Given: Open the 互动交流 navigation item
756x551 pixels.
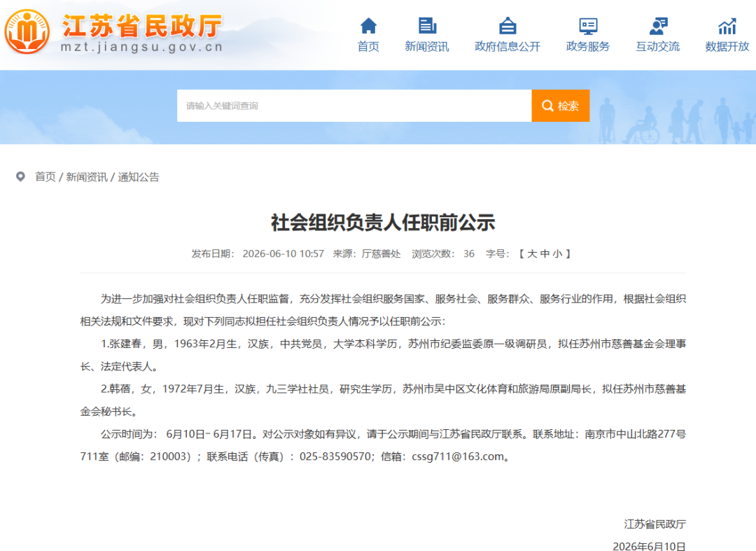Looking at the screenshot, I should (x=658, y=47).
